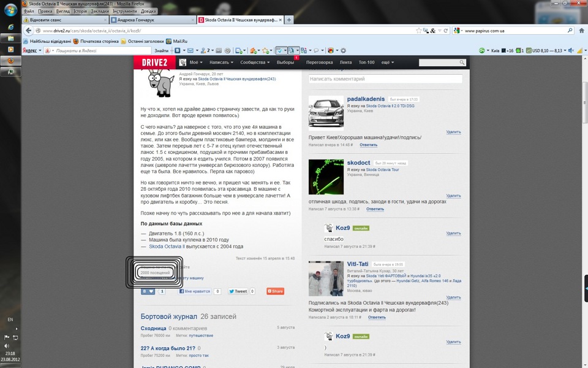The height and width of the screenshot is (368, 588).
Task: View Kyiv weather showing +16
Action: [x=502, y=50]
